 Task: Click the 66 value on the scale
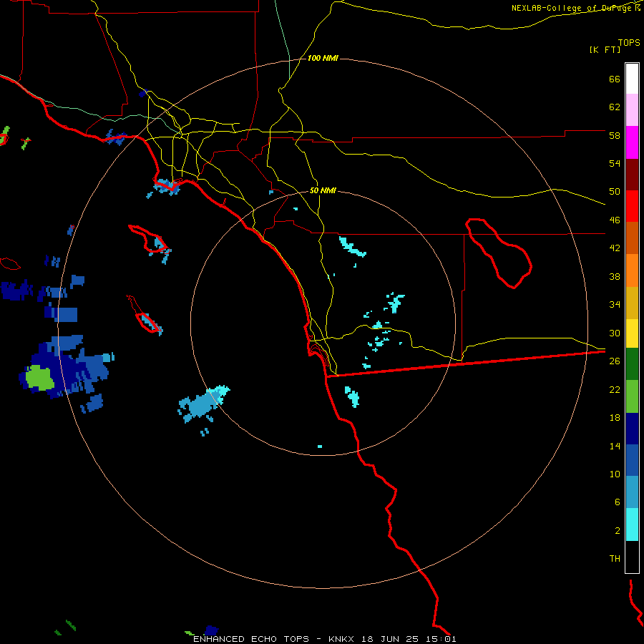click(x=615, y=79)
